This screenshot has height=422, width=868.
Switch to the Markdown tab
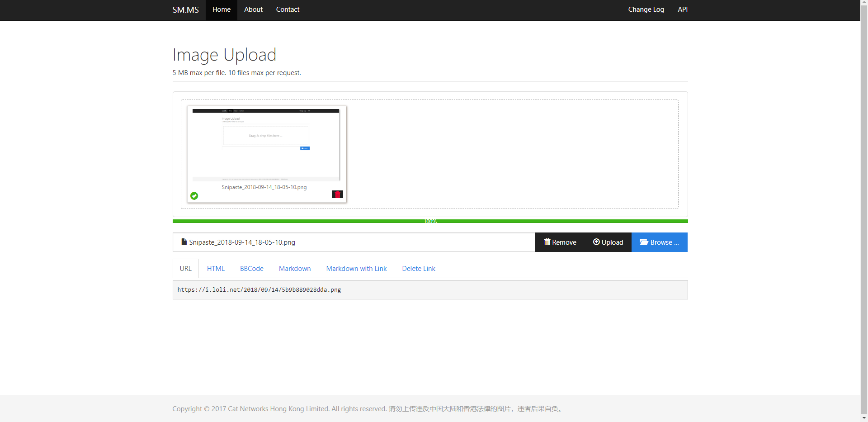tap(295, 269)
